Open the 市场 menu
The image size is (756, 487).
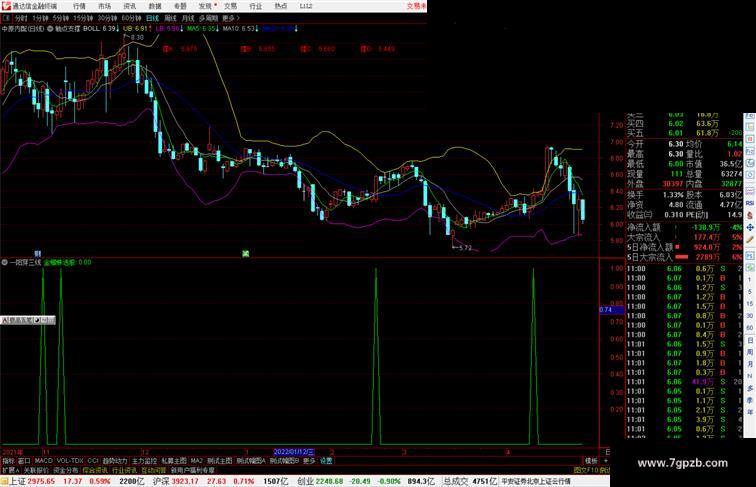[x=105, y=6]
